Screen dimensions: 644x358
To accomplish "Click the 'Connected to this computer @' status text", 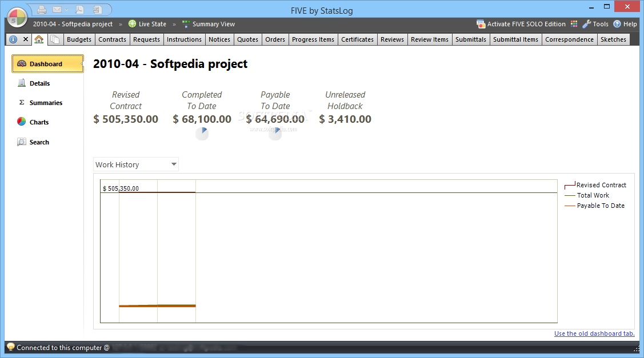I will click(x=63, y=348).
